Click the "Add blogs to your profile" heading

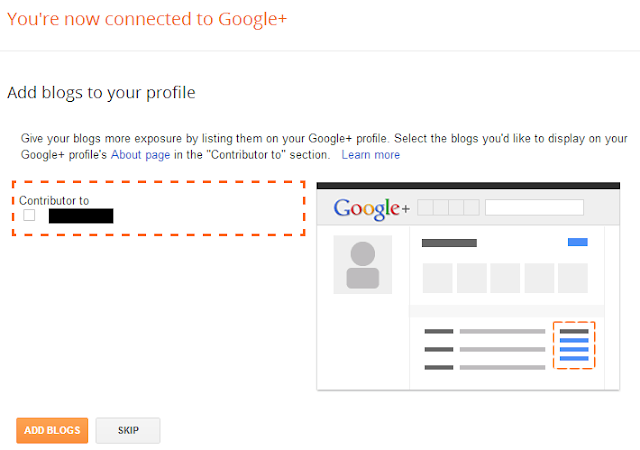101,93
